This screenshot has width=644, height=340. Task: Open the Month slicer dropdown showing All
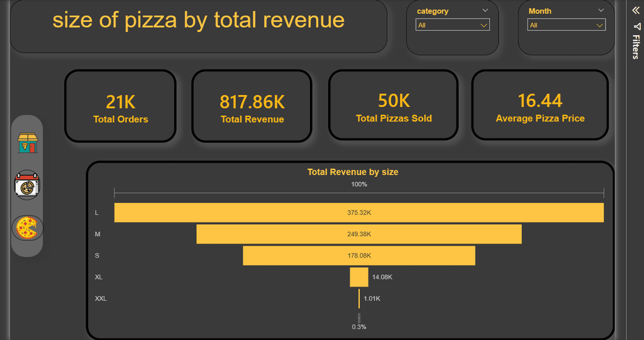(x=567, y=25)
